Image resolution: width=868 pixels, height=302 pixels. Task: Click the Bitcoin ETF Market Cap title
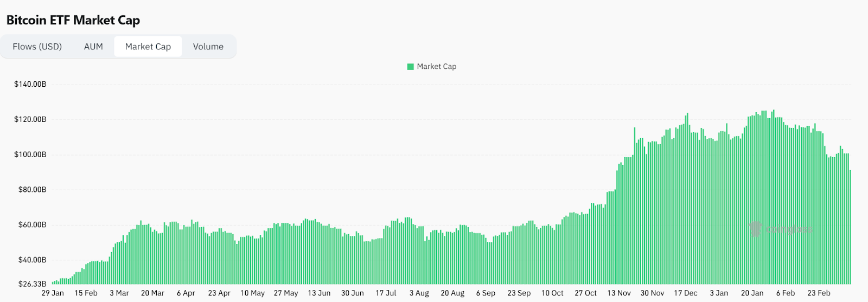click(x=73, y=20)
